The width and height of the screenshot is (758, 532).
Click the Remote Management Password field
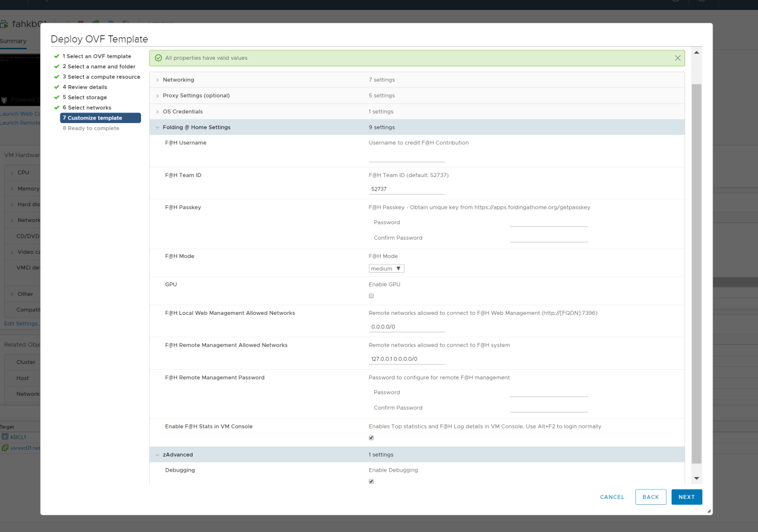click(549, 392)
